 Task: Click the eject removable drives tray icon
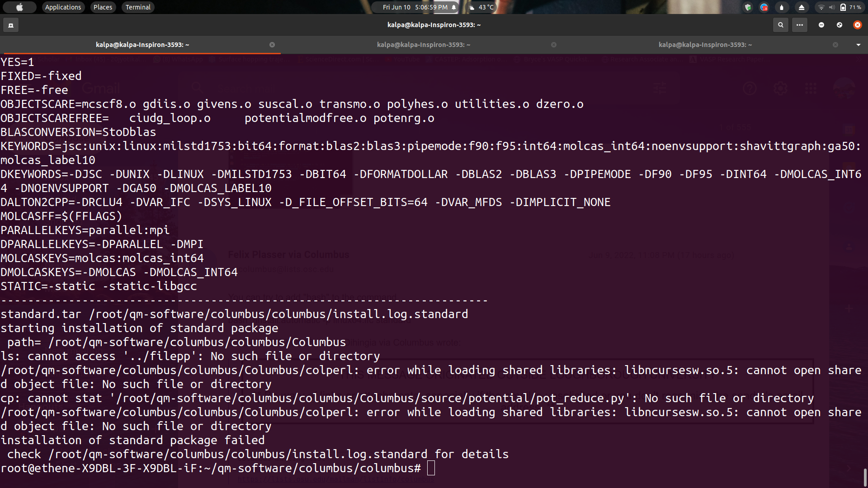pyautogui.click(x=802, y=7)
